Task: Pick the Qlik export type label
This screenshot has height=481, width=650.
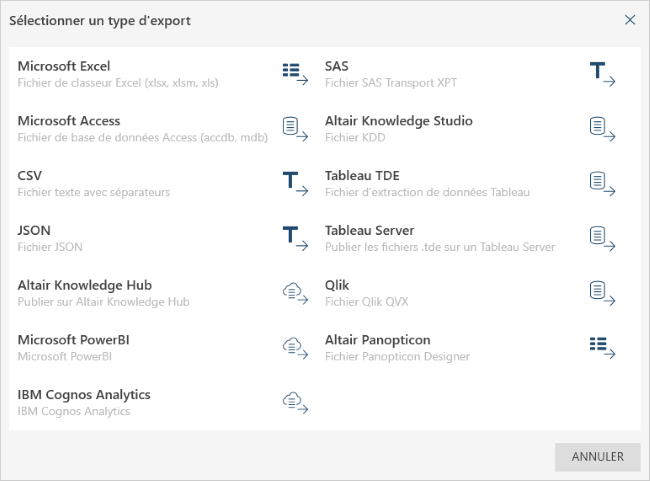Action: click(337, 285)
